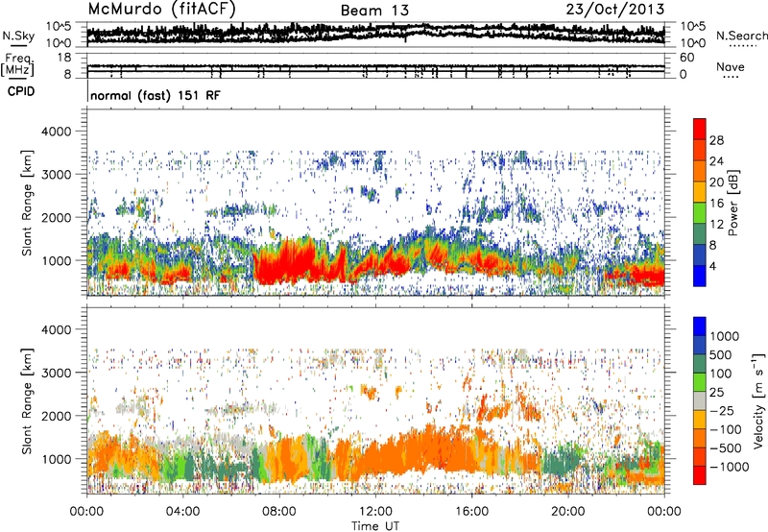
Task: Click the 3000 km tick in power panel
Action: [x=56, y=175]
